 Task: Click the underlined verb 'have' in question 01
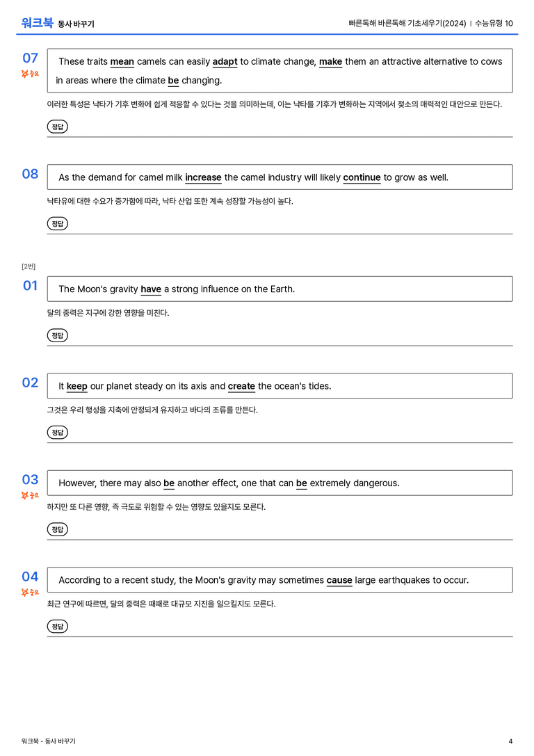click(x=151, y=289)
